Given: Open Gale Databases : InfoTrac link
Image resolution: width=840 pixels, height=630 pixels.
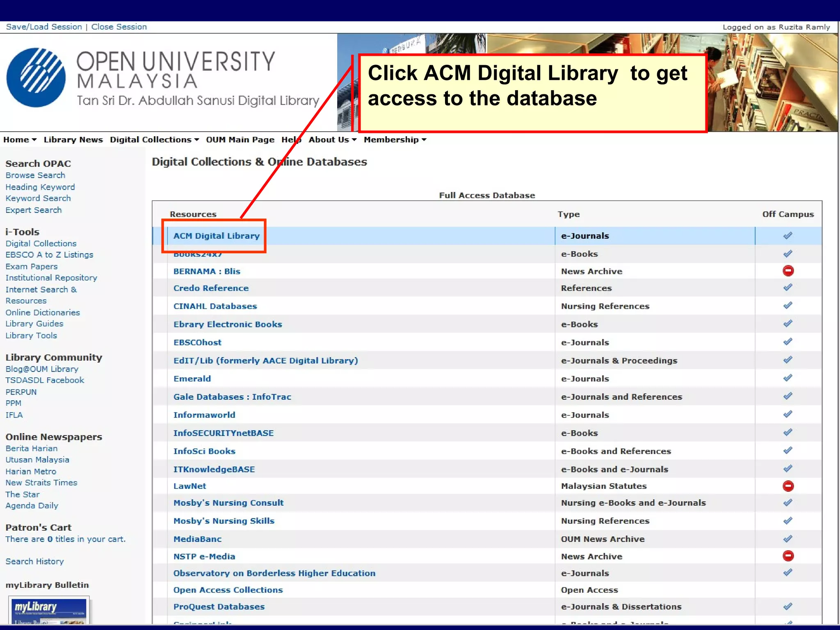Looking at the screenshot, I should (232, 397).
